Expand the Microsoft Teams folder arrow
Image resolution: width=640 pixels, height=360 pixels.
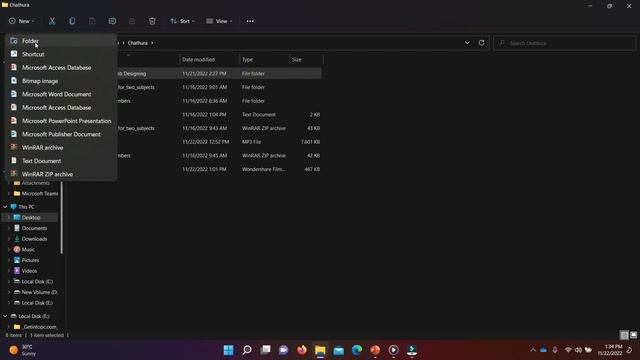pyautogui.click(x=9, y=193)
